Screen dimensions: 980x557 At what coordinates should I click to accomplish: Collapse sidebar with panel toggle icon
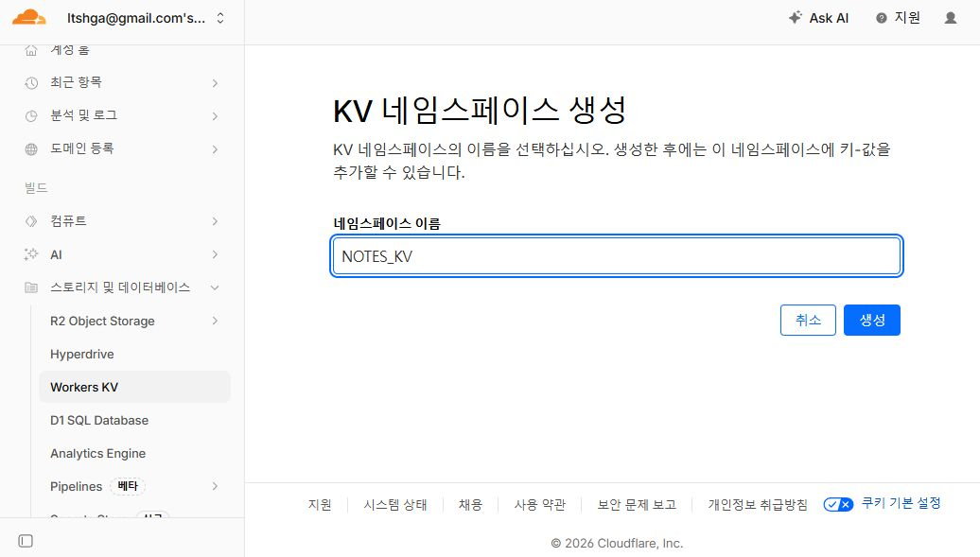coord(26,541)
